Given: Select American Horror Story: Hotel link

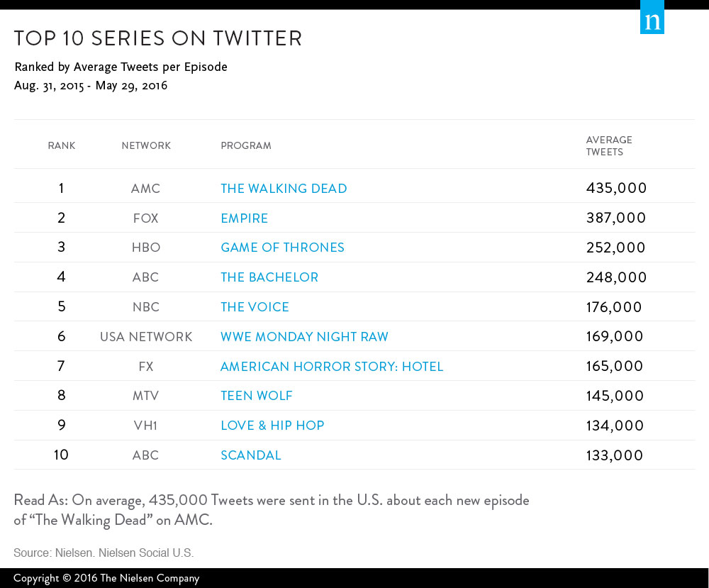Looking at the screenshot, I should pyautogui.click(x=331, y=367).
